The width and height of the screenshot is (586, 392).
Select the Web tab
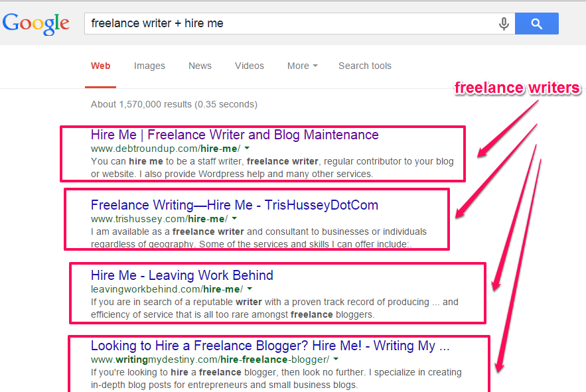100,66
